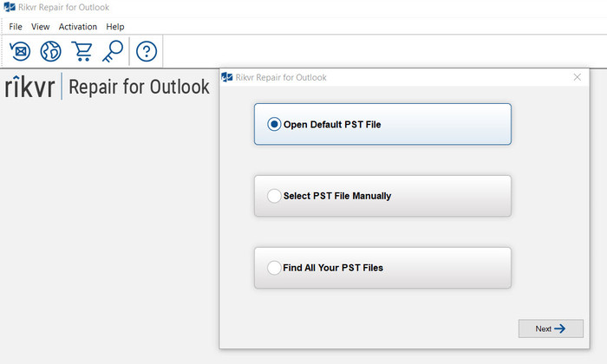Click the key activation toolbar icon
The height and width of the screenshot is (364, 607).
pos(113,51)
